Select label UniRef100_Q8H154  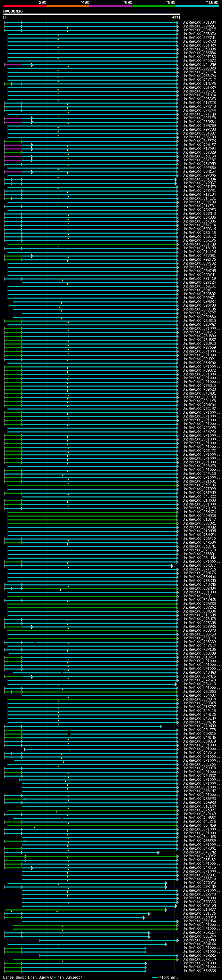click(x=199, y=172)
